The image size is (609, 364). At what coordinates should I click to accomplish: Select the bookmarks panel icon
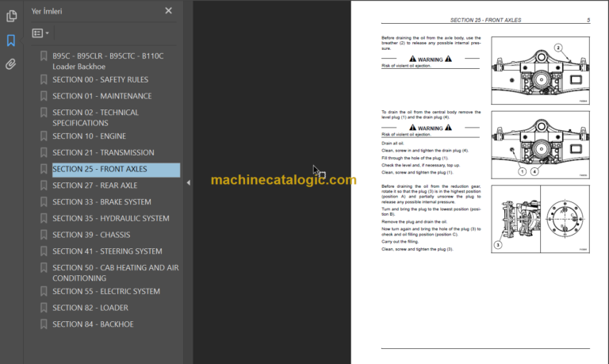[11, 40]
